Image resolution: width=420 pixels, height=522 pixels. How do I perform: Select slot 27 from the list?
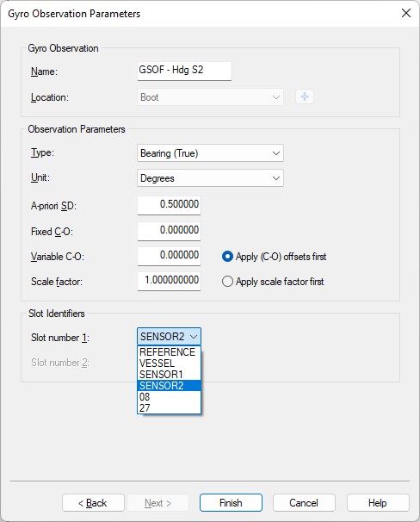169,407
